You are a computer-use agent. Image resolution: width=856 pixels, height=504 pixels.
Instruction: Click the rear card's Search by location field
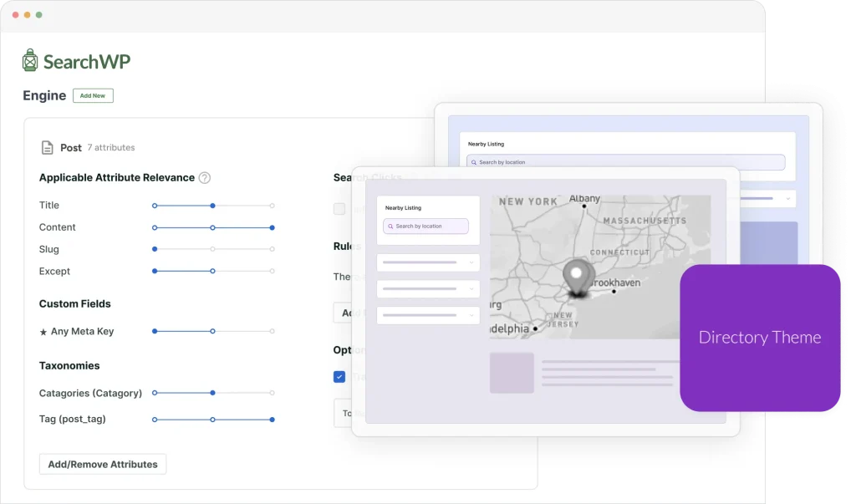(625, 162)
